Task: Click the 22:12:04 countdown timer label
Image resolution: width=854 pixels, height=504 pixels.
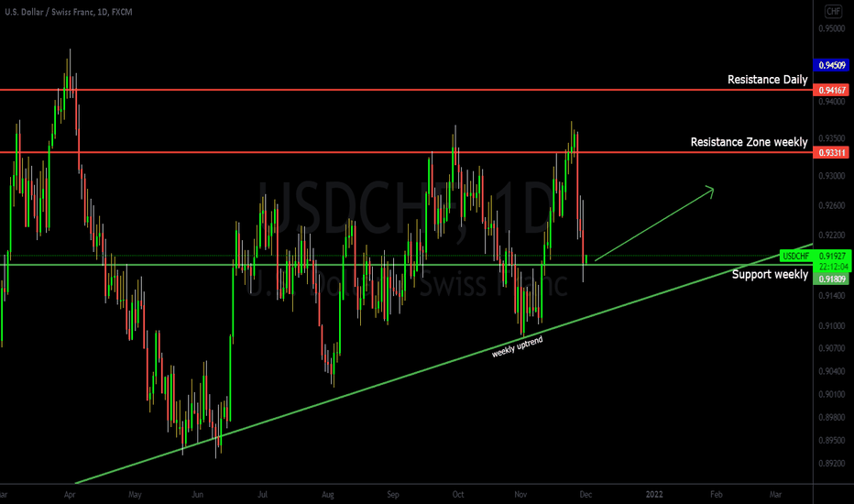Action: point(833,267)
